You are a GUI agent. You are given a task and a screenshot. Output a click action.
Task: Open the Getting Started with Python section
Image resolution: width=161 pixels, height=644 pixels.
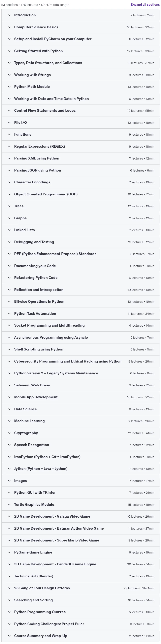click(80, 51)
